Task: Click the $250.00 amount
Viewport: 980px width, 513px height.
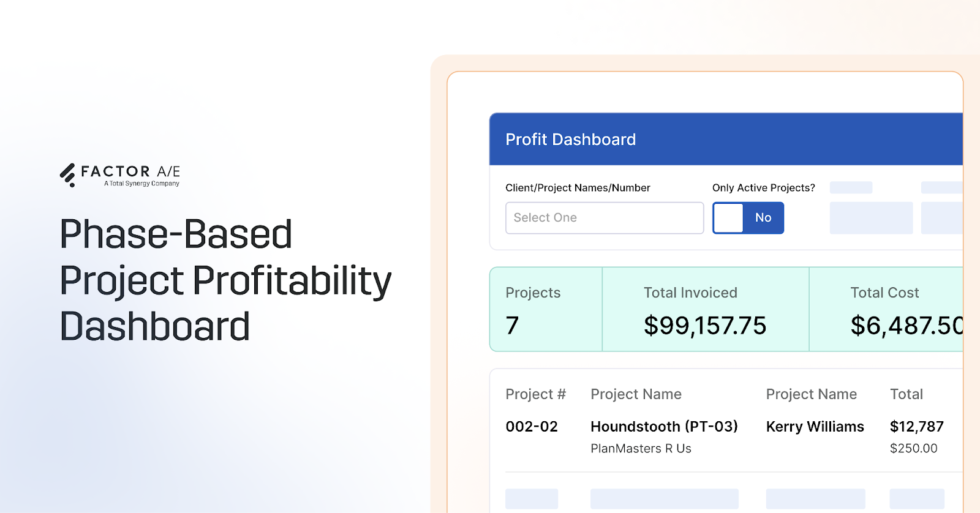Action: tap(913, 449)
